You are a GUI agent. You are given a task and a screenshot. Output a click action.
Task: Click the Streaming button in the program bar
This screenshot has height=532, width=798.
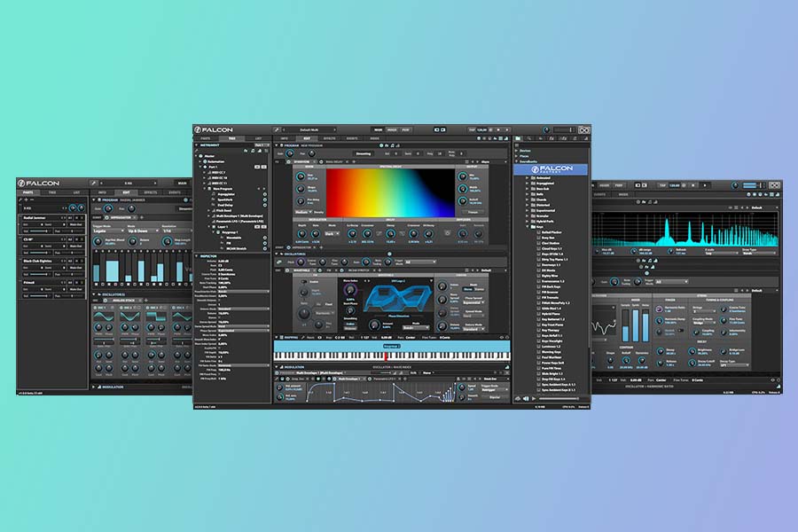click(x=362, y=152)
